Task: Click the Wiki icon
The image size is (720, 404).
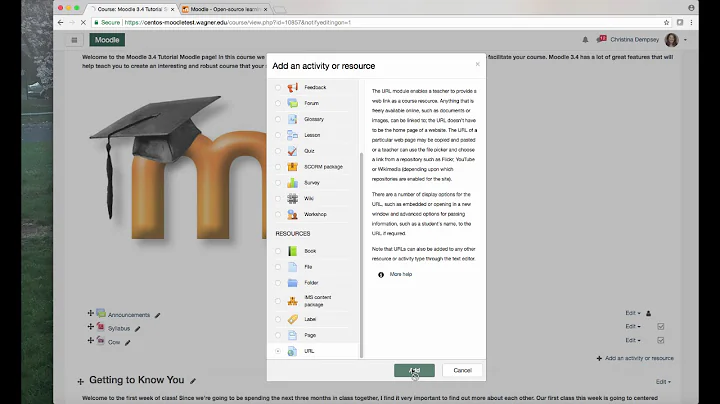Action: point(292,199)
